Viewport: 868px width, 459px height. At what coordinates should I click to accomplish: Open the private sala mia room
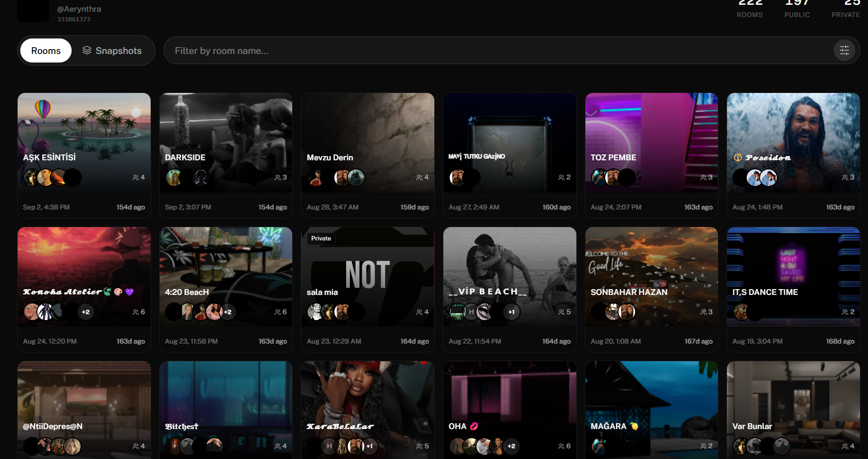pyautogui.click(x=367, y=290)
